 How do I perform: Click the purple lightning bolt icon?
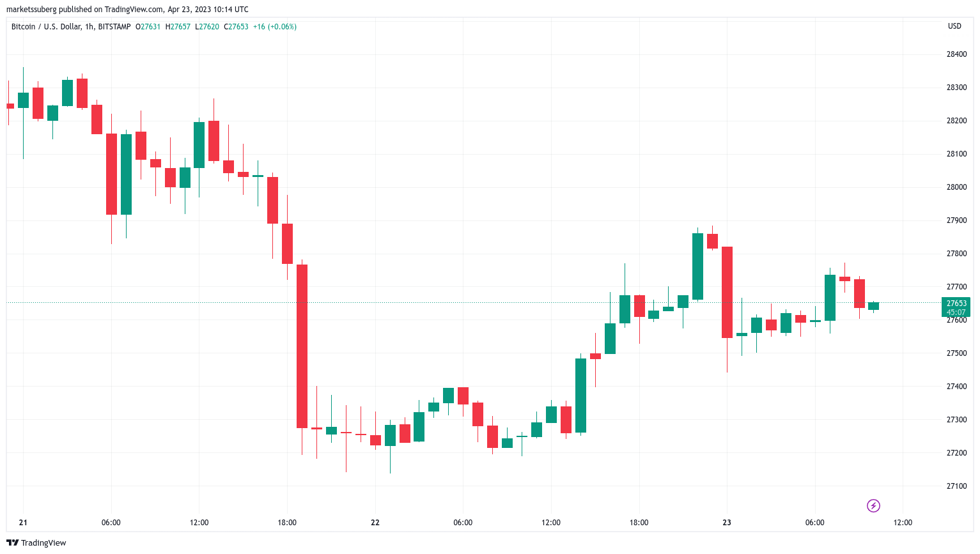point(873,506)
